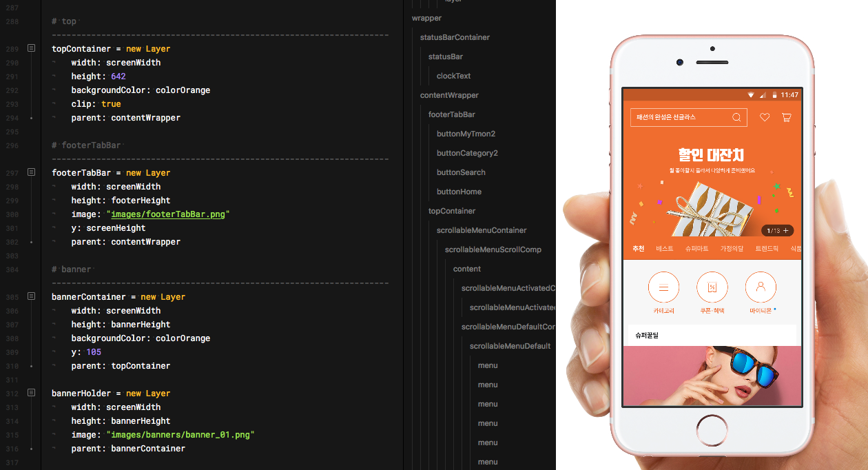
Task: Click the "y: screenHeight" code line
Action: click(x=108, y=228)
